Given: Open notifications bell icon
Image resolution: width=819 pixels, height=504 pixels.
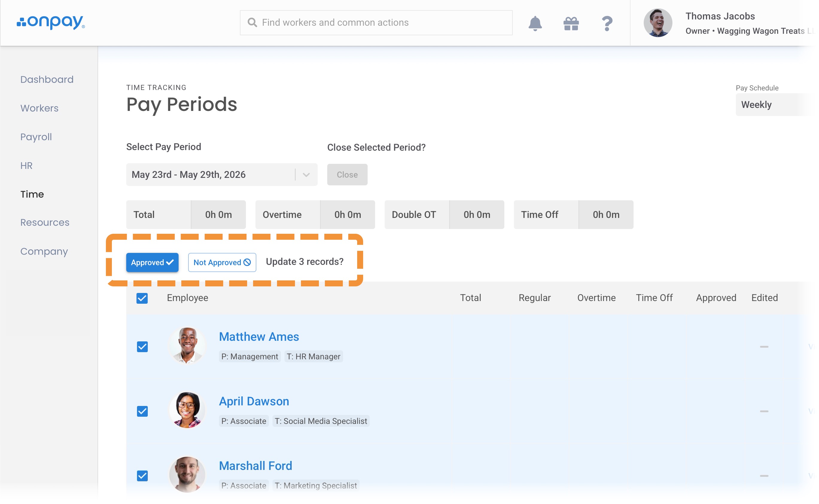Looking at the screenshot, I should pyautogui.click(x=535, y=23).
